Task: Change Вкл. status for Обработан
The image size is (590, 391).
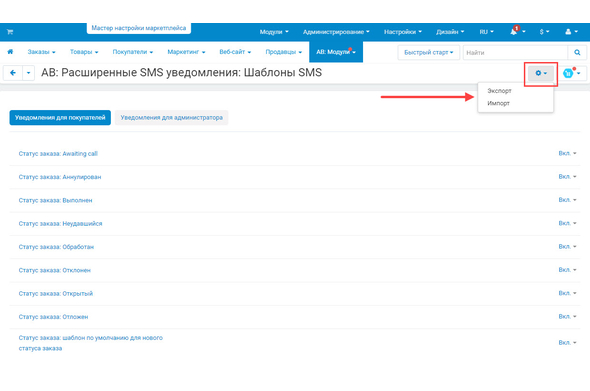Action: 567,246
